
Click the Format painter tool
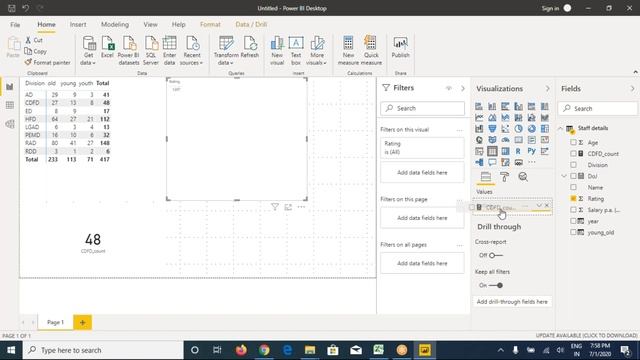[47, 62]
